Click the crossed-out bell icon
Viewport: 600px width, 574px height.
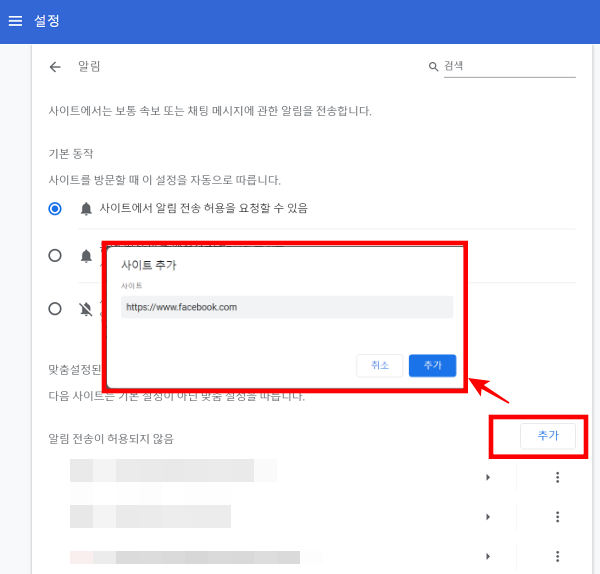(x=86, y=309)
